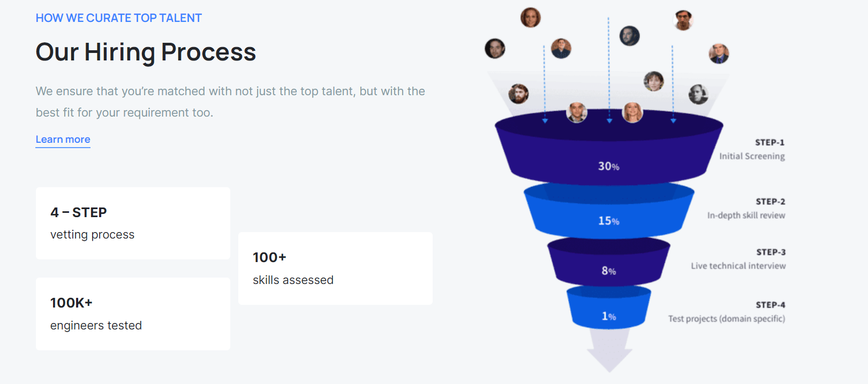The width and height of the screenshot is (868, 384).
Task: Open the 100K+ engineers tested card
Action: click(x=133, y=314)
